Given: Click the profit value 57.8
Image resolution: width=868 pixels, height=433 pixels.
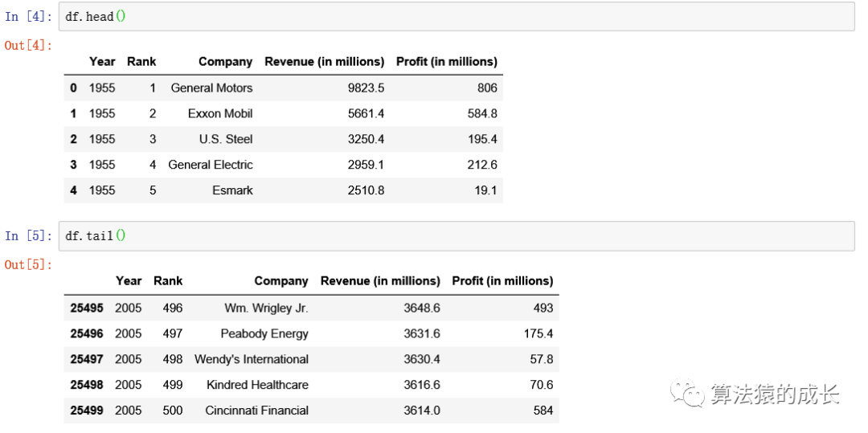Looking at the screenshot, I should pyautogui.click(x=542, y=359).
